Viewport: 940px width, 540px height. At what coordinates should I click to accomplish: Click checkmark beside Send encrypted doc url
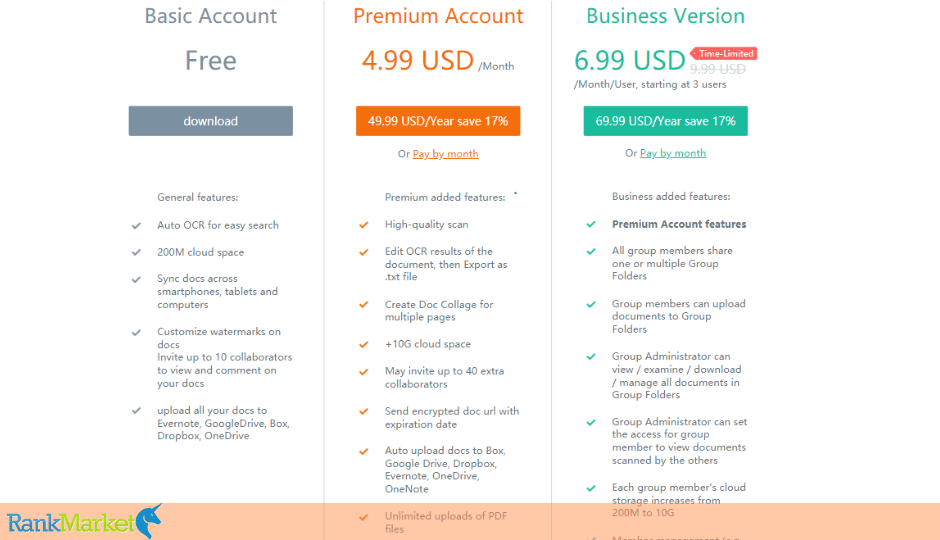pyautogui.click(x=363, y=412)
